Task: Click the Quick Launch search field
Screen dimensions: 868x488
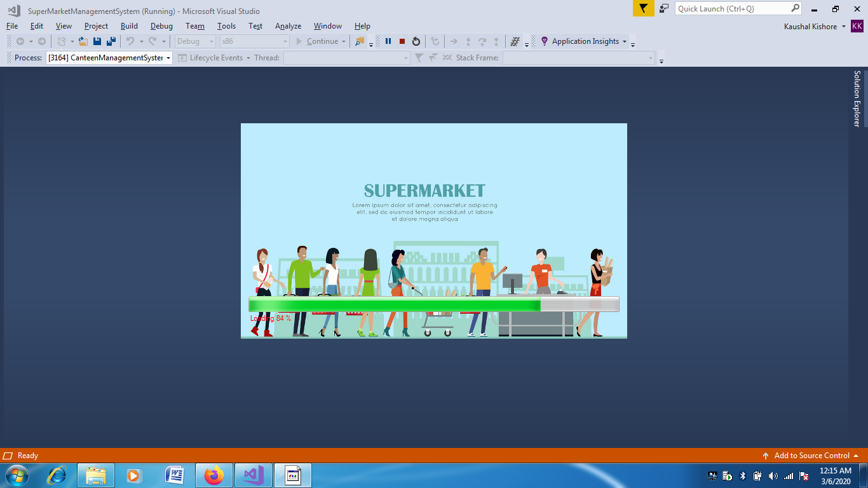Action: click(x=732, y=8)
